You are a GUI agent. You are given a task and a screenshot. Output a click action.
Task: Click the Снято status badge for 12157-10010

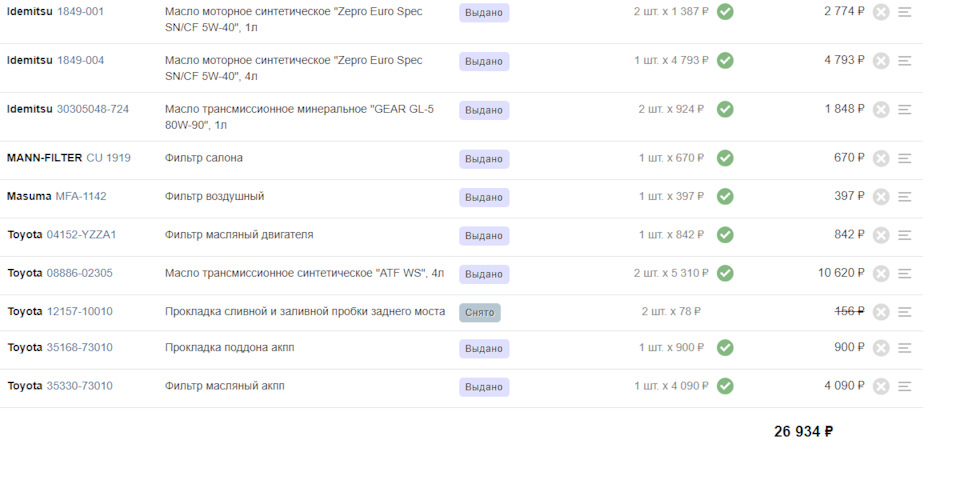(480, 313)
